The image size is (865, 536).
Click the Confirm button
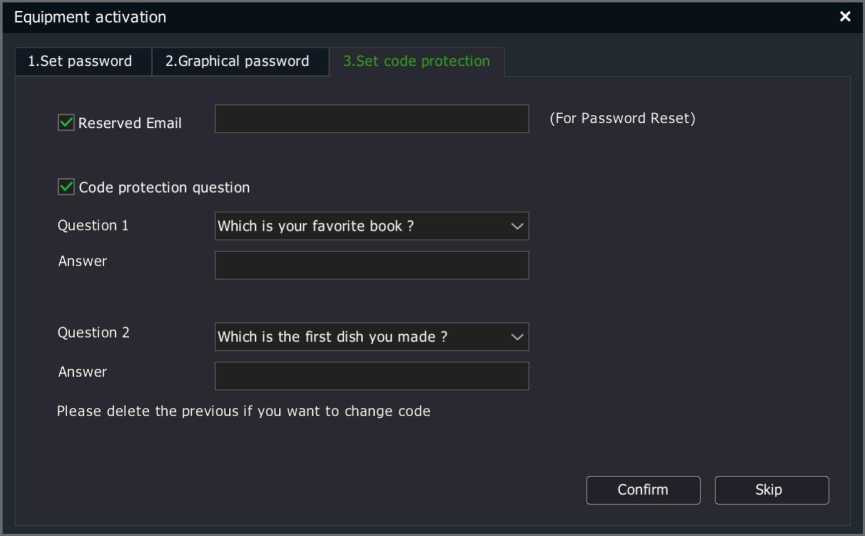tap(643, 490)
